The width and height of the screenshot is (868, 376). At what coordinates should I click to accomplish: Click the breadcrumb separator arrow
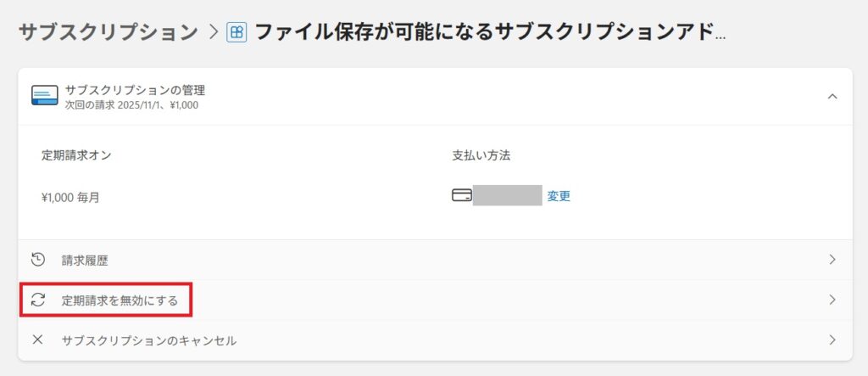pos(214,32)
